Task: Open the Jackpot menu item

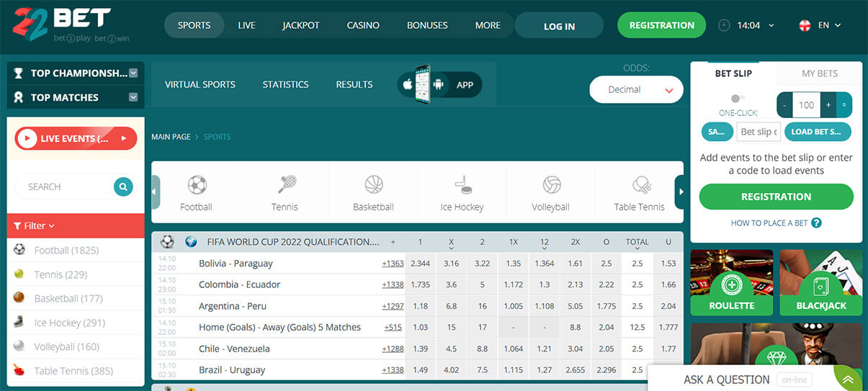Action: (x=301, y=25)
